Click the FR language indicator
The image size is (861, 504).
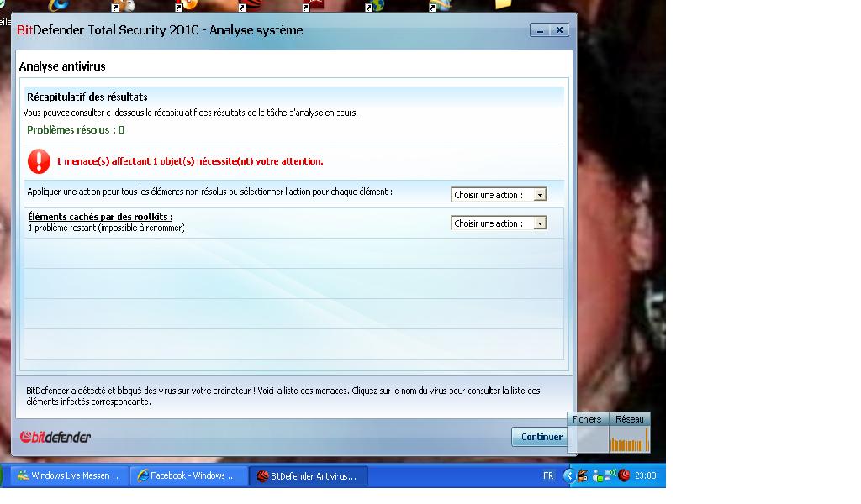pyautogui.click(x=548, y=475)
